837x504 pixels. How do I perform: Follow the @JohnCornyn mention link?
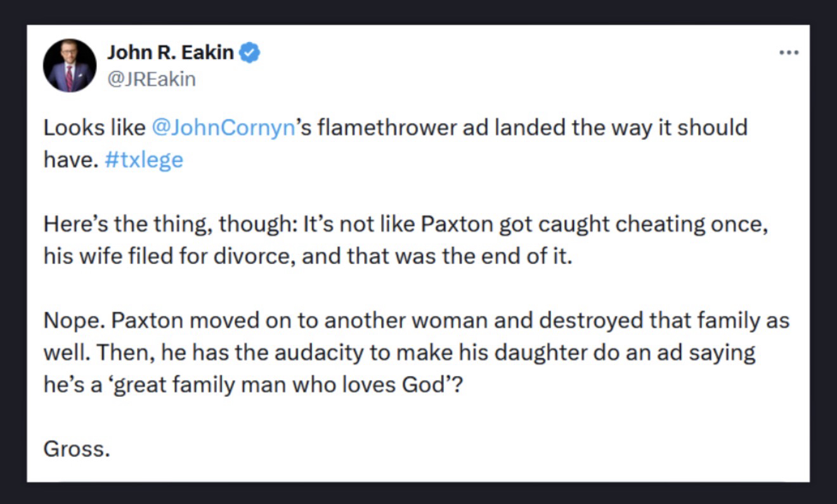point(224,128)
